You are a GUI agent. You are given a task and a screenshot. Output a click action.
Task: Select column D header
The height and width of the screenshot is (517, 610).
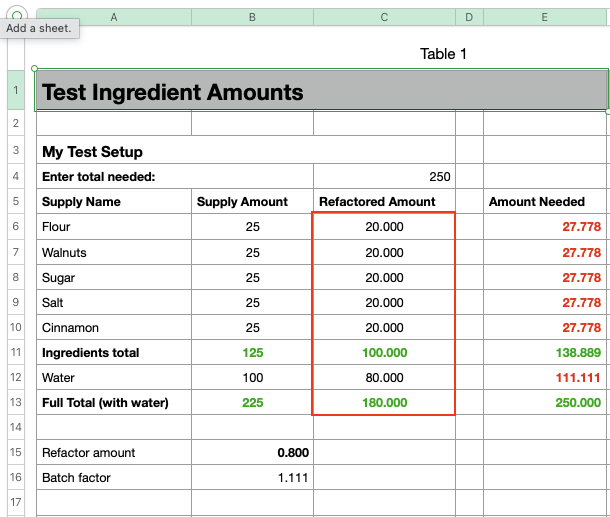pos(469,17)
